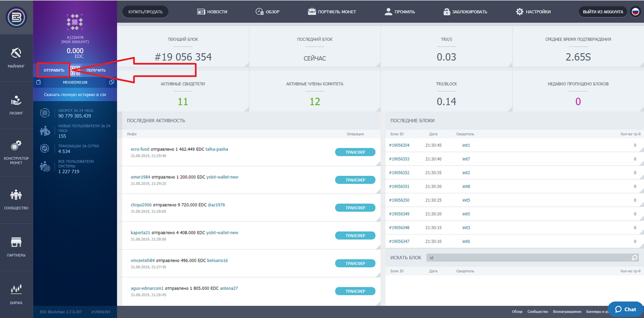This screenshot has height=318, width=644.
Task: Click current block value #19 056 354
Action: point(183,57)
